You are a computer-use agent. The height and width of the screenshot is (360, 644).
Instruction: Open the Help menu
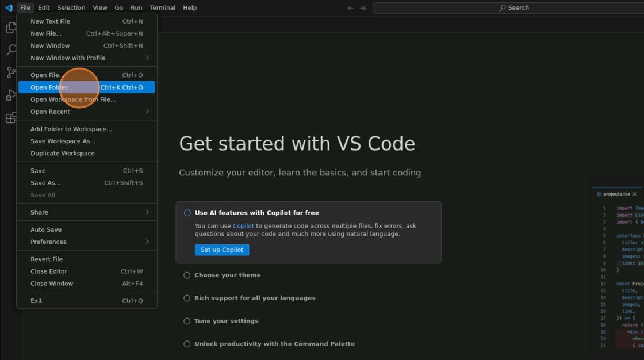[190, 8]
